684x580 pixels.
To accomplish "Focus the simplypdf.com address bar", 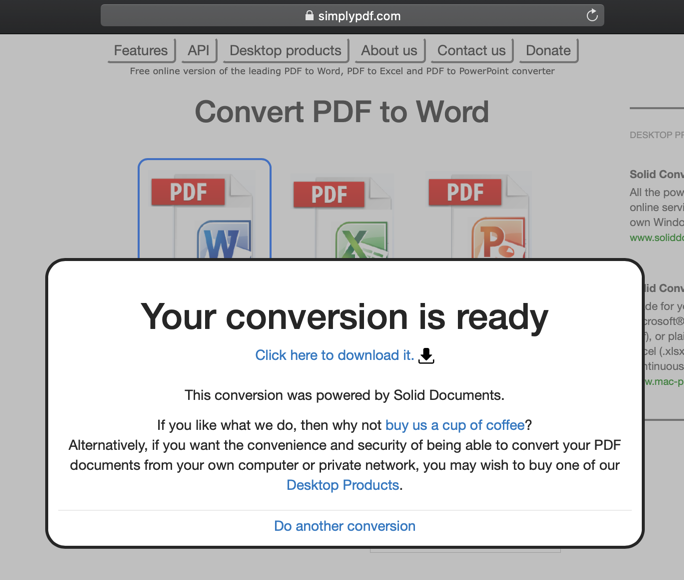I will pos(352,16).
